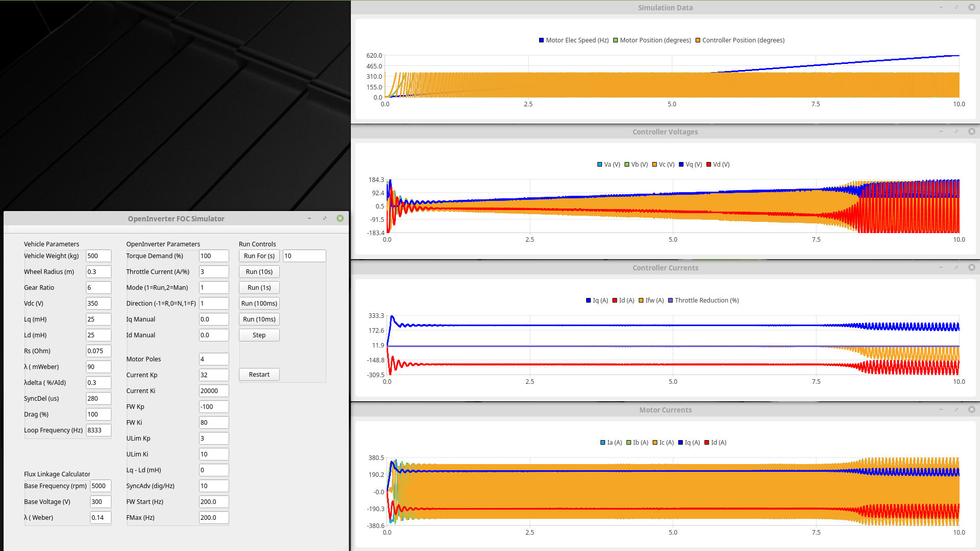Run the simulation for 10s
This screenshot has height=551, width=980.
pos(259,272)
